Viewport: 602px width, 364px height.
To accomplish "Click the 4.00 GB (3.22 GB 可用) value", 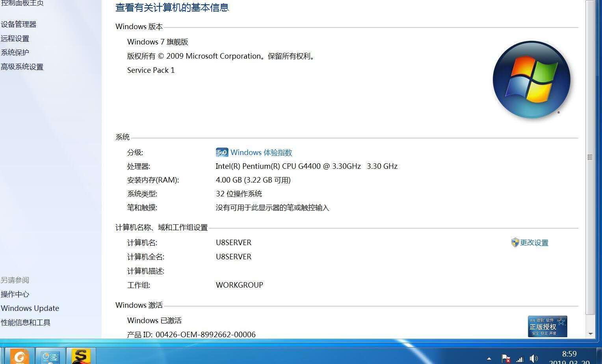I will pos(253,180).
